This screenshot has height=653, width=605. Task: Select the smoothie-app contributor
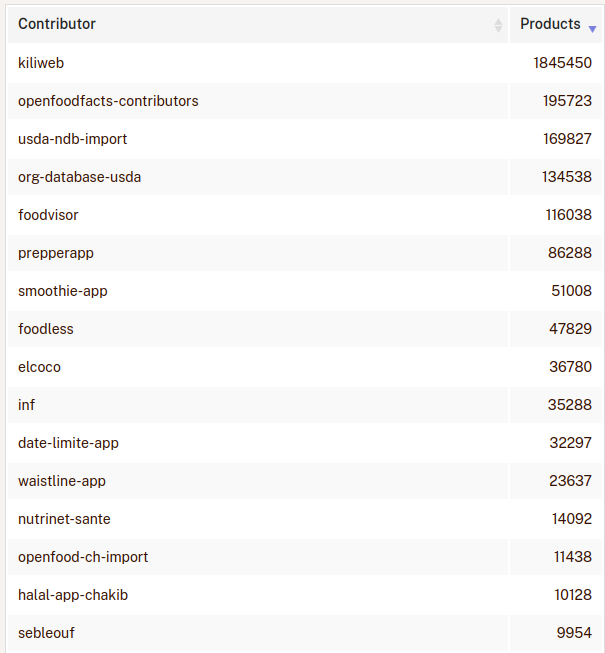[63, 291]
